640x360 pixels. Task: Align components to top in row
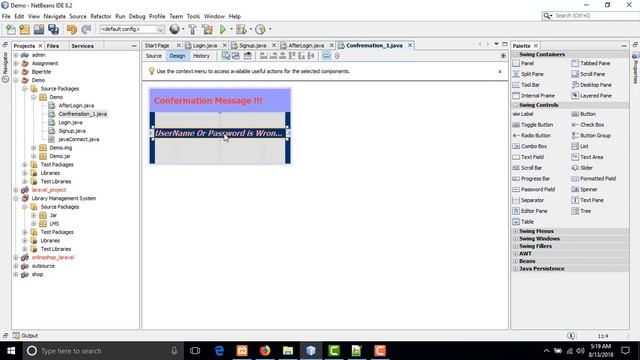coord(292,56)
